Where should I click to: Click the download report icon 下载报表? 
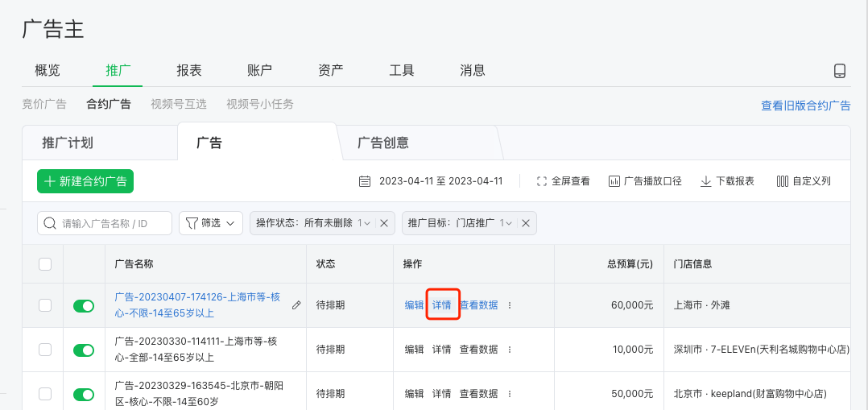click(x=706, y=181)
